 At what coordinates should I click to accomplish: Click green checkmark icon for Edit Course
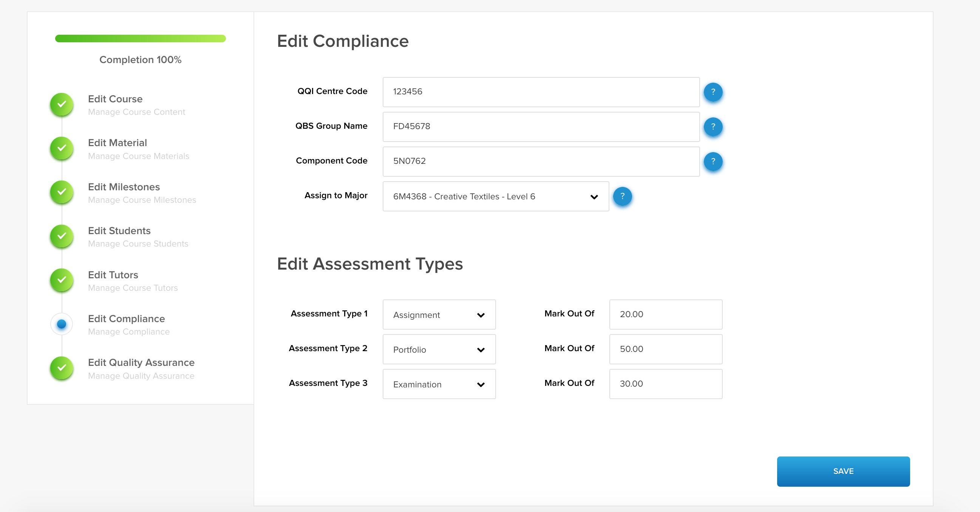(x=62, y=105)
